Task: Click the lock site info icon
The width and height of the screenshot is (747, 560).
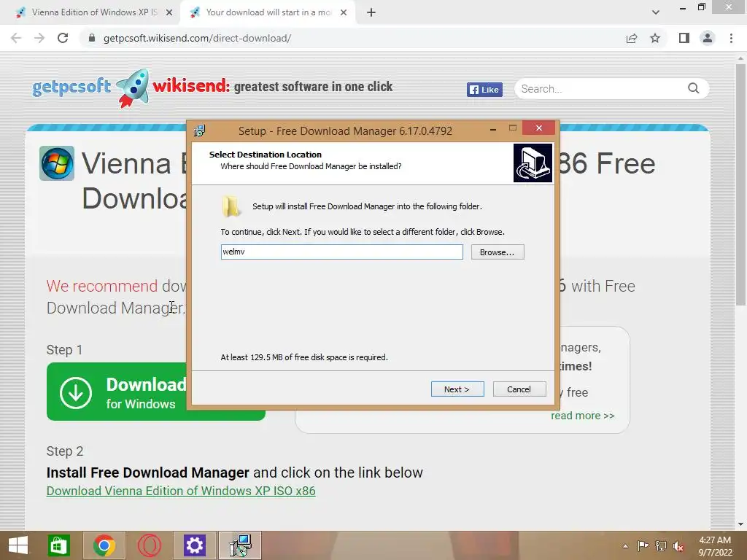Action: tap(92, 38)
